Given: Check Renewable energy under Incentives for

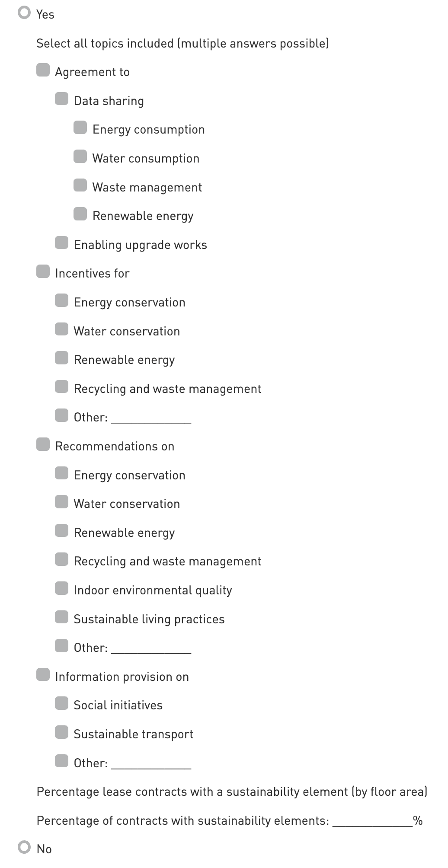Looking at the screenshot, I should 61,358.
